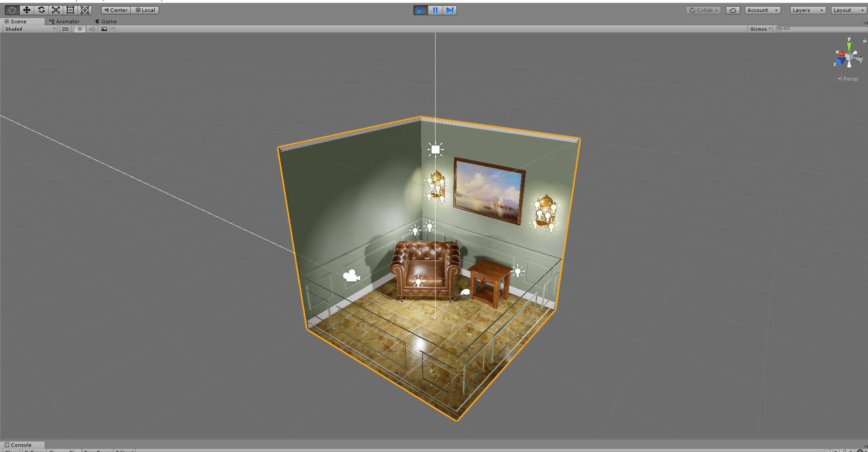Click the green Y axis cone
Image resolution: width=868 pixels, height=452 pixels.
click(849, 46)
